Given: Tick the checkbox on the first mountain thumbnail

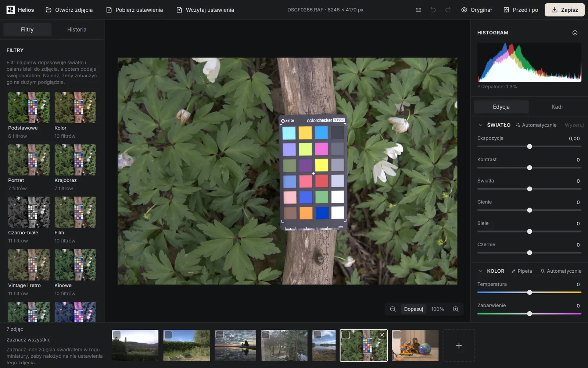Looking at the screenshot, I should point(117,335).
